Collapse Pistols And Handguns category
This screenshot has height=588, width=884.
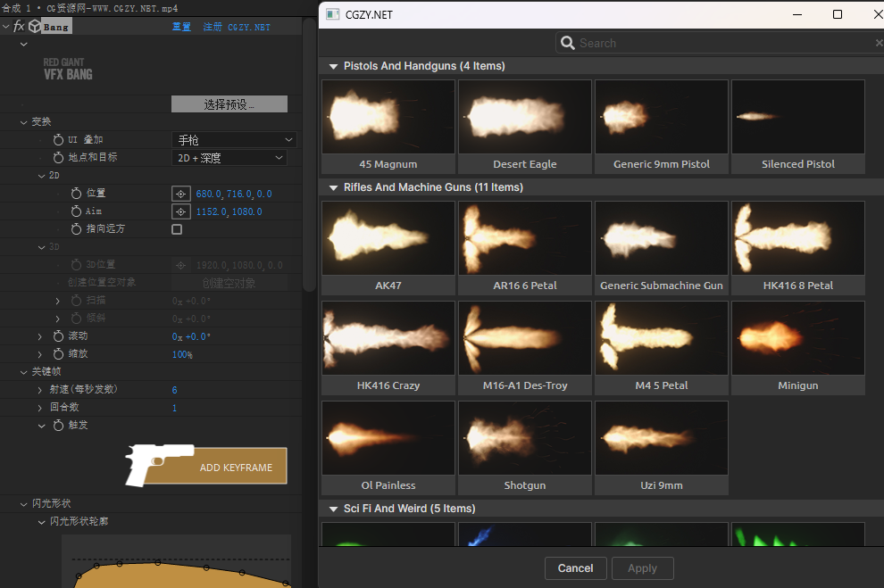pyautogui.click(x=333, y=66)
